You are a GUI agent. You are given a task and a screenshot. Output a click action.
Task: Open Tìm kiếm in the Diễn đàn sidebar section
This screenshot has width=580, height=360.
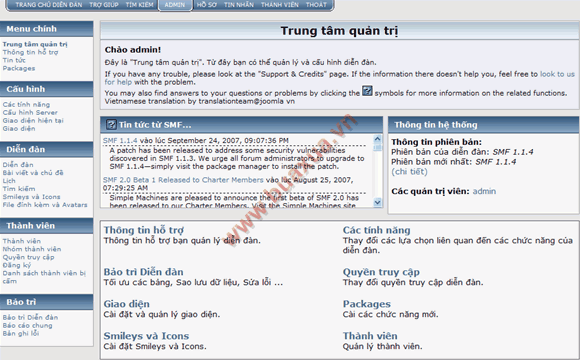(19, 189)
